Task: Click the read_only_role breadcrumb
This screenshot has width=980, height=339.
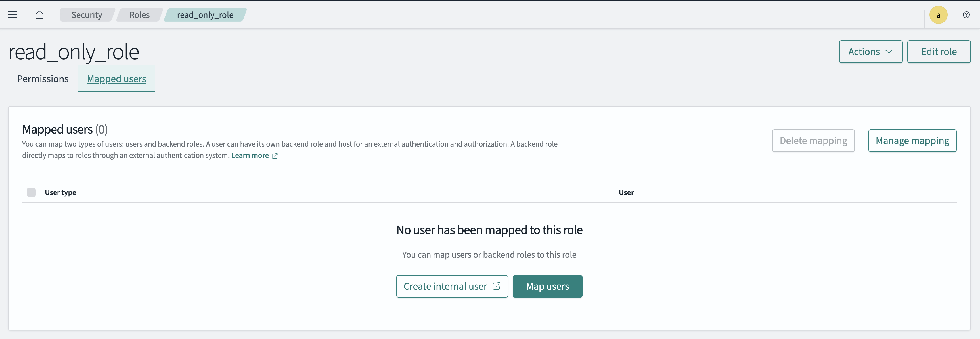Action: pyautogui.click(x=206, y=15)
